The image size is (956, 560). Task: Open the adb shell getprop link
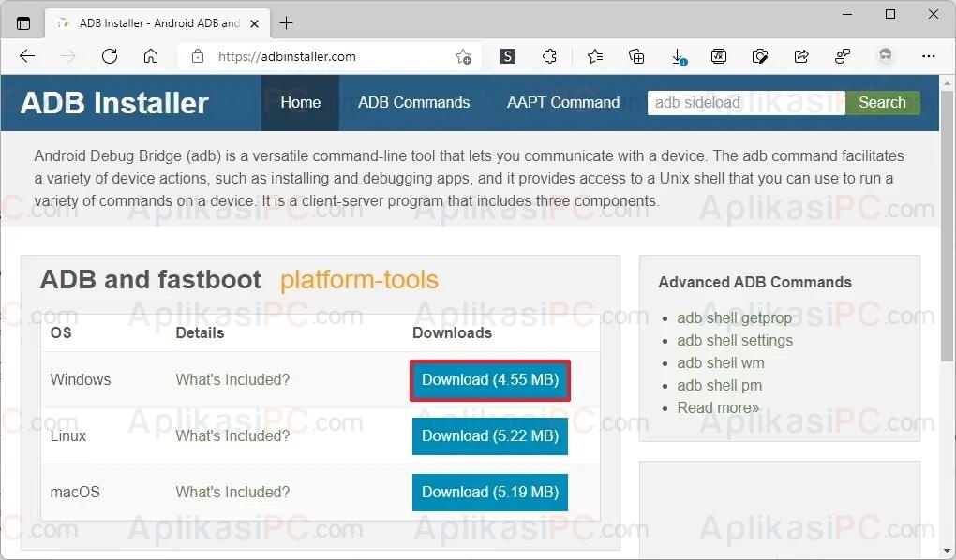(x=734, y=318)
